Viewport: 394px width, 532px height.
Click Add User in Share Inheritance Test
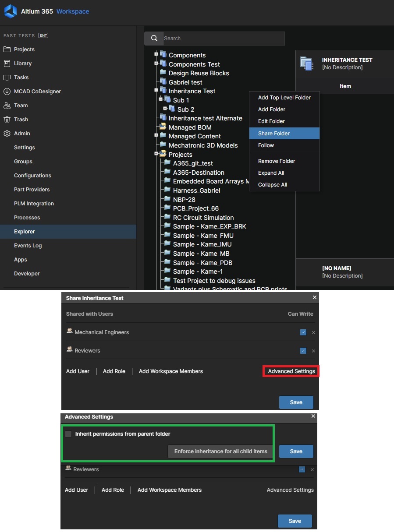point(78,371)
